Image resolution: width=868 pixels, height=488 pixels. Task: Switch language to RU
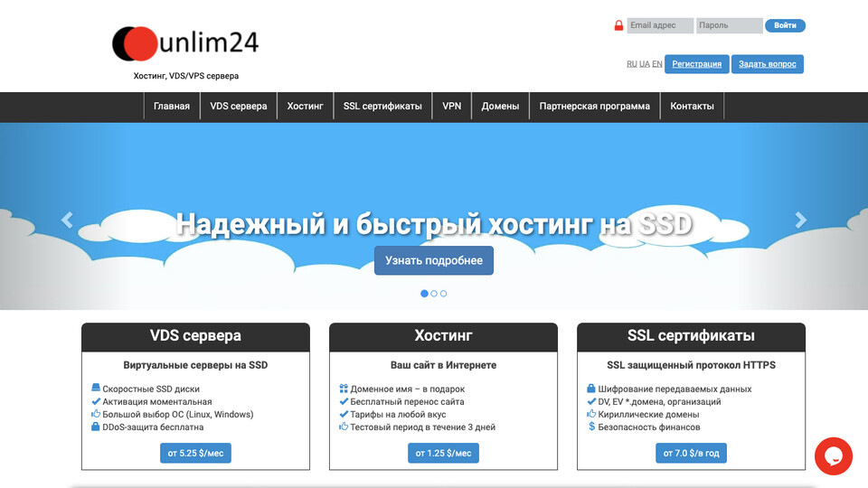[x=632, y=64]
